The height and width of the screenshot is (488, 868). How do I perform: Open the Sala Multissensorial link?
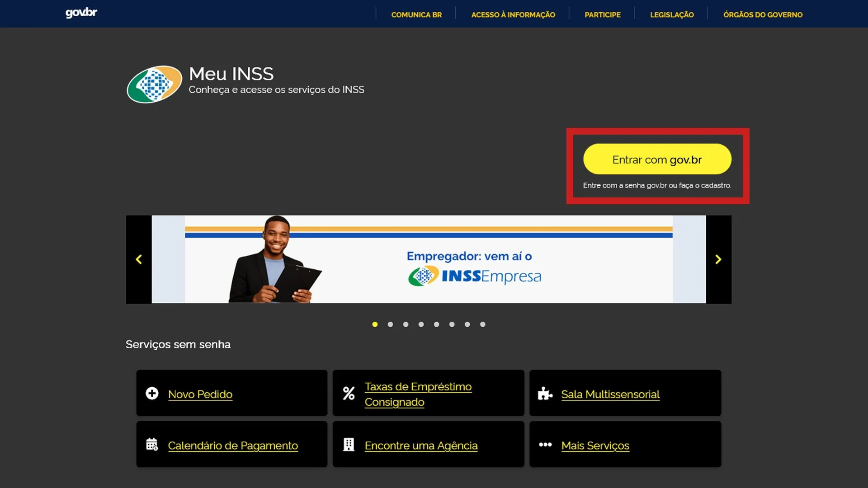(x=610, y=394)
